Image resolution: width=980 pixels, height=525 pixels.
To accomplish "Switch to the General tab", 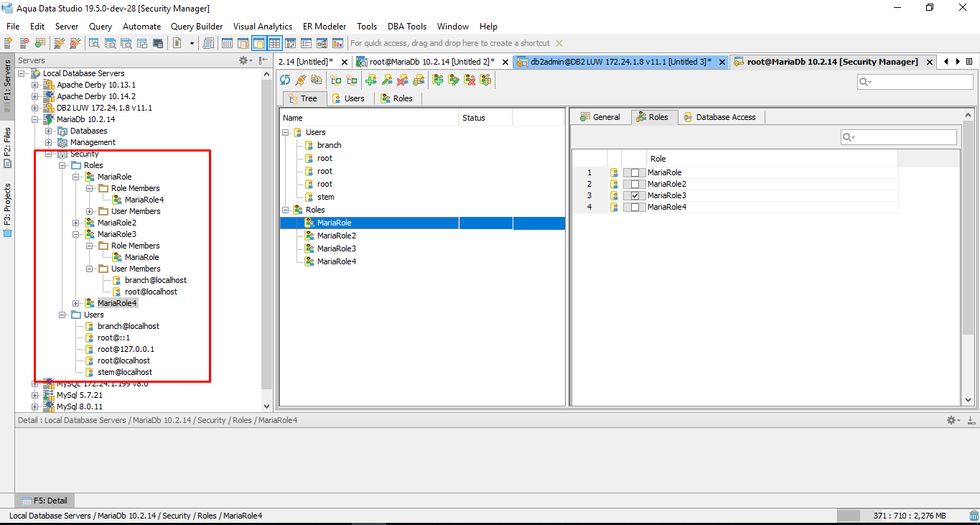I will point(600,117).
